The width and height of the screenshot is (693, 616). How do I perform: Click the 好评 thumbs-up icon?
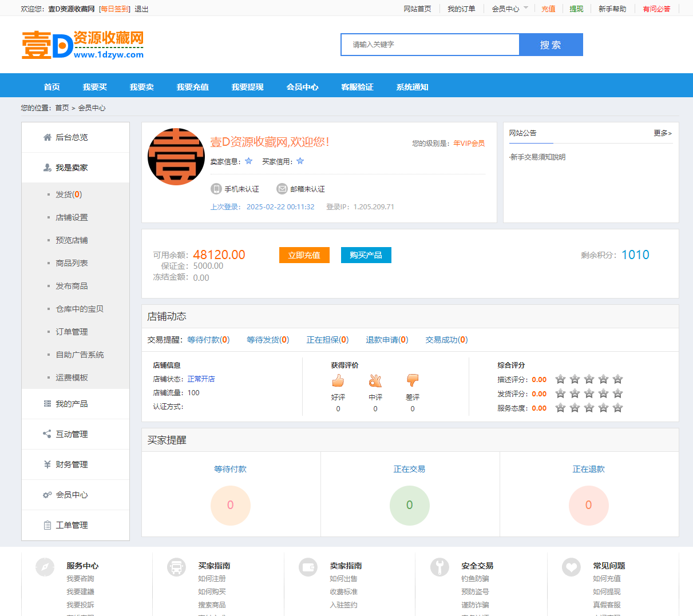(338, 380)
